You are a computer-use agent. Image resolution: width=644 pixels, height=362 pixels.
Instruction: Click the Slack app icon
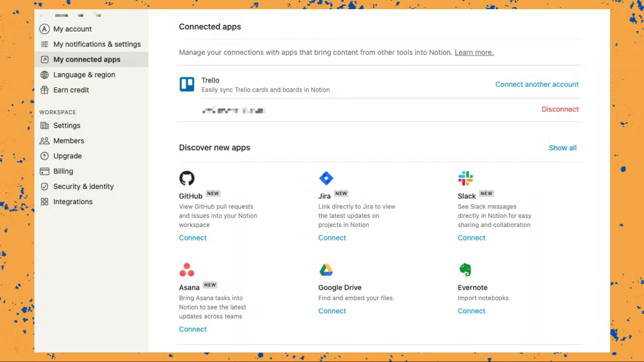465,179
